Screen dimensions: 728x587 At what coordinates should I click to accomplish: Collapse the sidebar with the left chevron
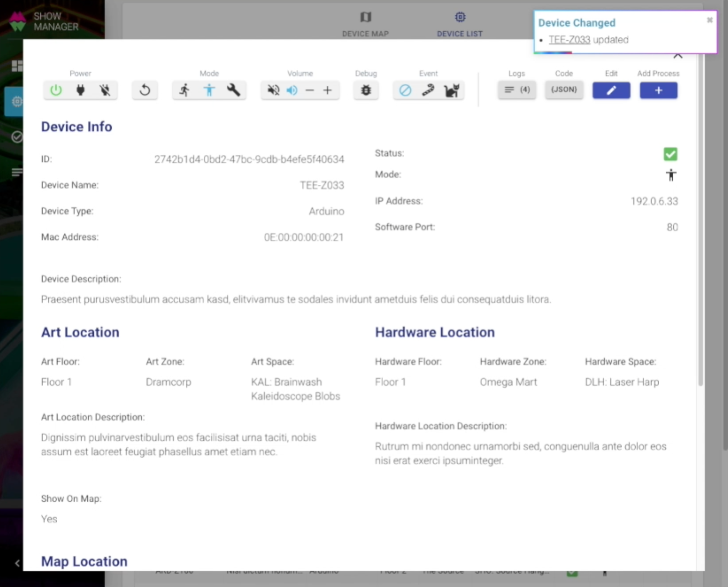click(x=17, y=563)
